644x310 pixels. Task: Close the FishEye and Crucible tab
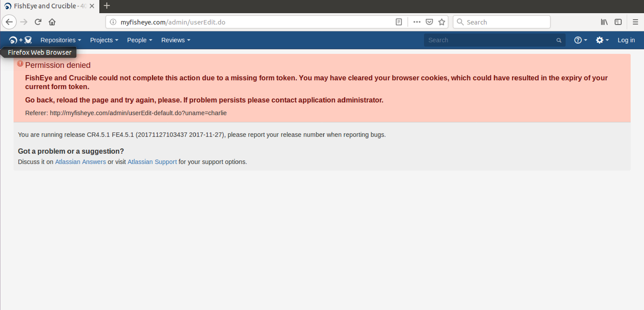tap(92, 6)
